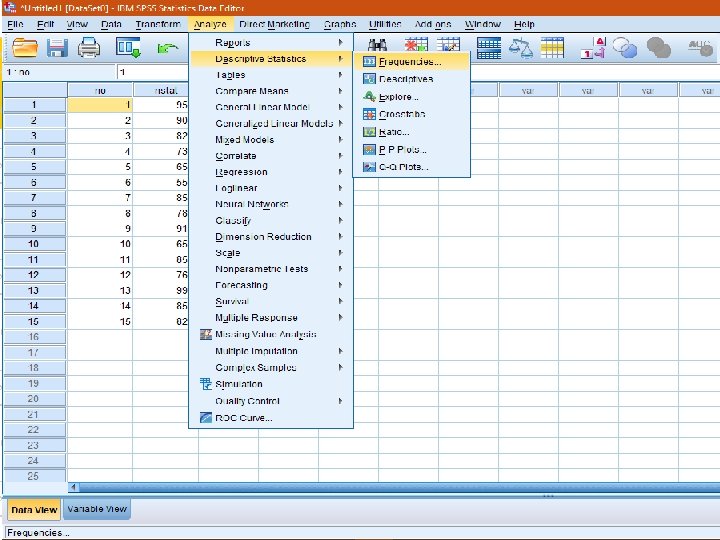Open the Transform menu
Image resolution: width=720 pixels, height=540 pixels.
(x=158, y=24)
